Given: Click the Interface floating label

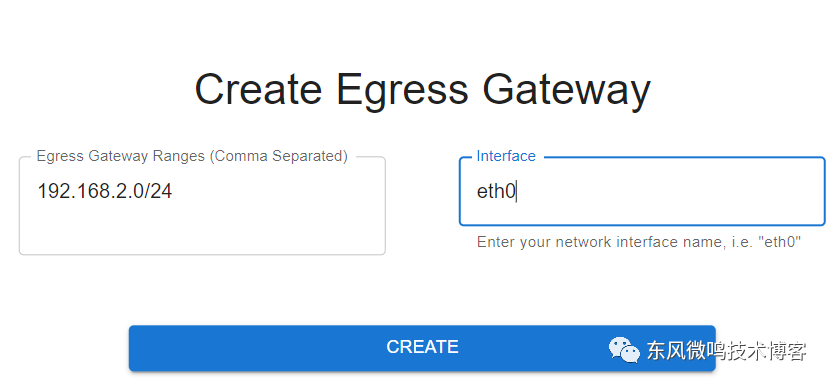Looking at the screenshot, I should pyautogui.click(x=506, y=156).
